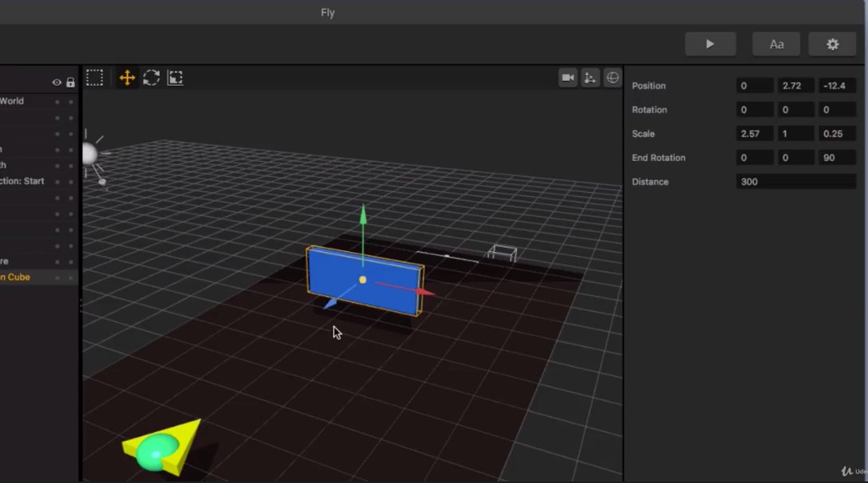Select the Scale tool in the toolbar

pos(176,77)
